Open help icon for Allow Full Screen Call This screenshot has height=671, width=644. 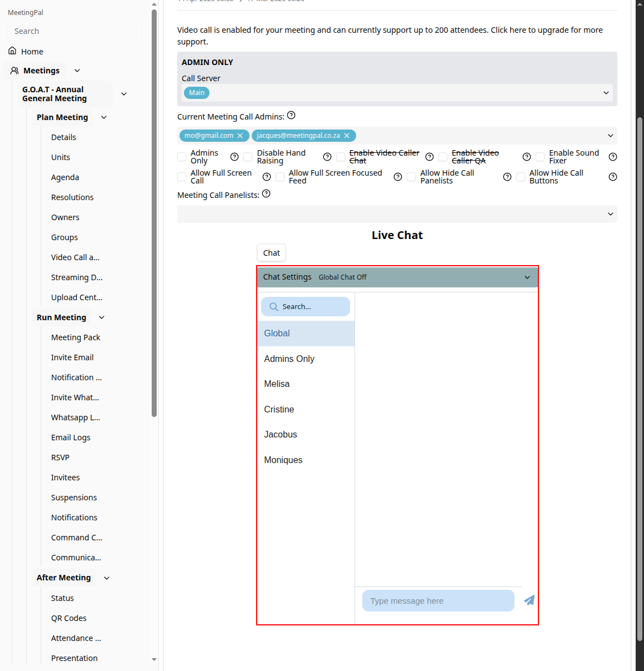click(x=267, y=177)
